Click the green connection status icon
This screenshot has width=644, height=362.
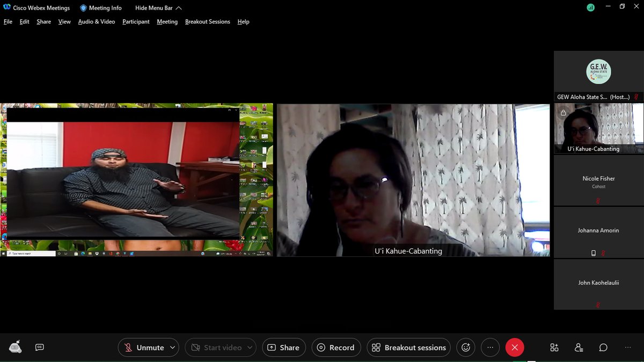point(590,8)
